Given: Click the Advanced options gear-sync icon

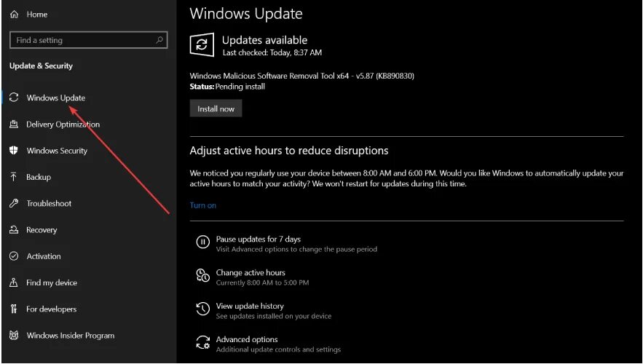Looking at the screenshot, I should coord(202,342).
